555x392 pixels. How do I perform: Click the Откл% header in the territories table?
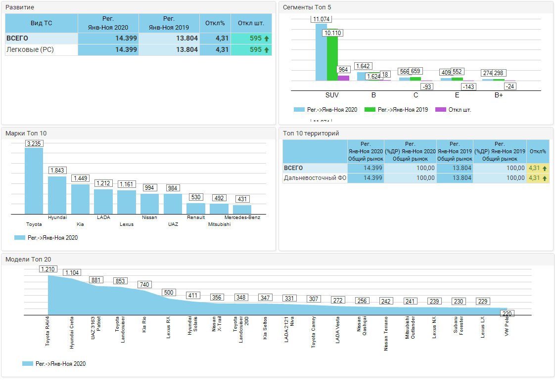[x=538, y=151]
